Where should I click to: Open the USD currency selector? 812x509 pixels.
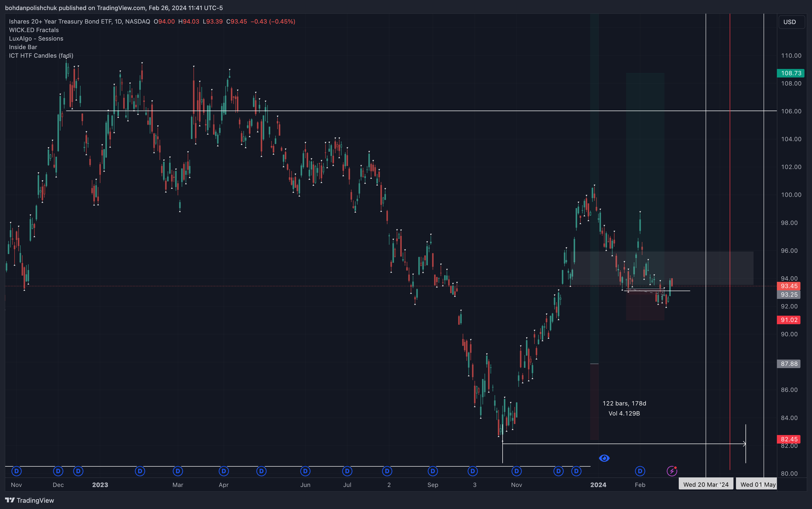pos(792,22)
